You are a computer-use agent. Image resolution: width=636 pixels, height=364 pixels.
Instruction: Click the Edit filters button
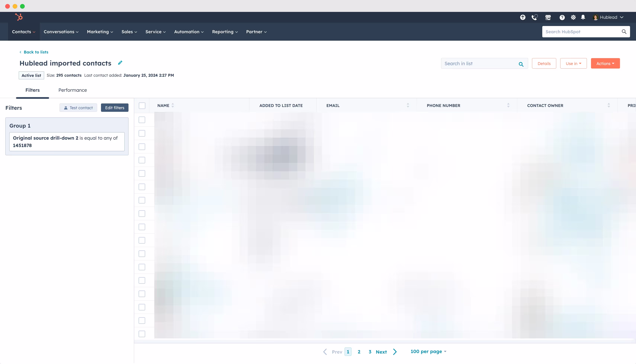click(115, 108)
